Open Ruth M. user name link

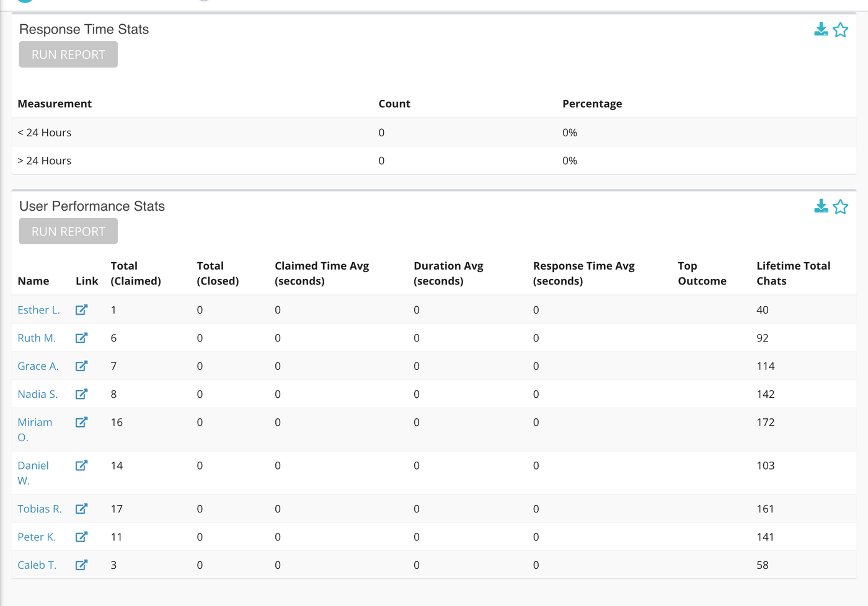coord(37,338)
